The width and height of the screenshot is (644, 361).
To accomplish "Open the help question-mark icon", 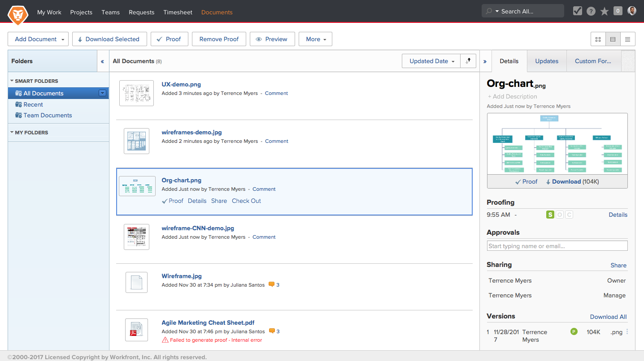I will click(591, 10).
